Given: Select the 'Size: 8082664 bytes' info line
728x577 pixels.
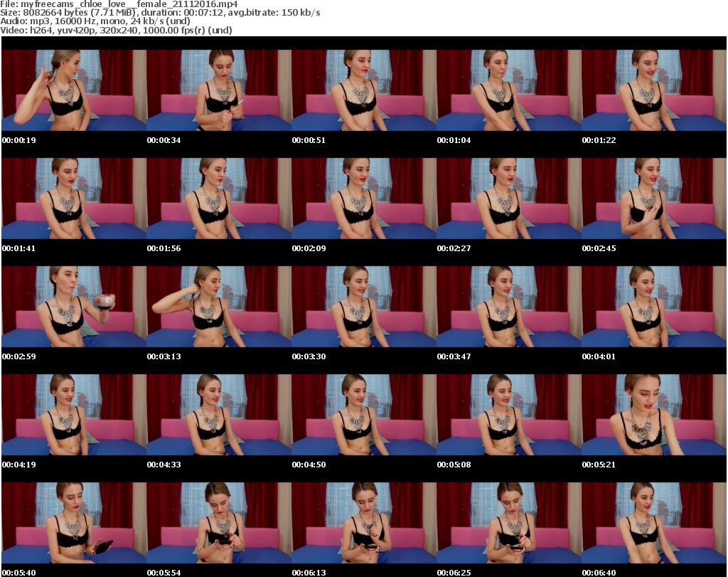Looking at the screenshot, I should tap(160, 13).
